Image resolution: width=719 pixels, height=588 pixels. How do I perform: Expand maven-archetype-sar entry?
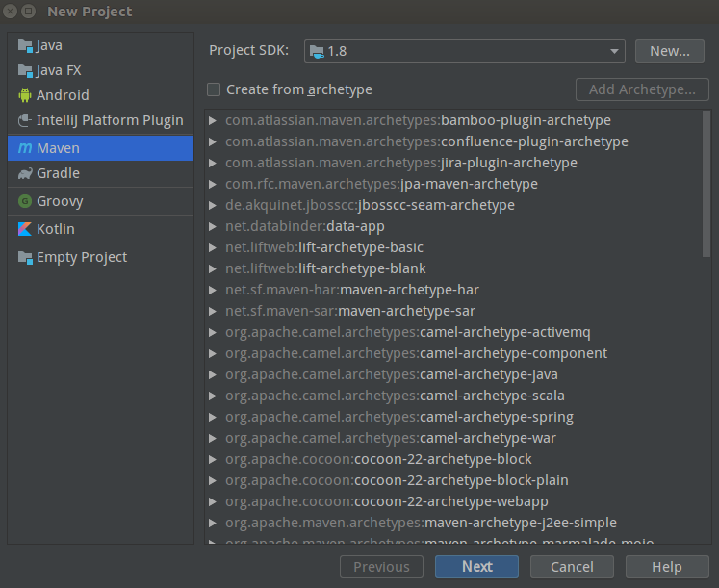point(213,311)
